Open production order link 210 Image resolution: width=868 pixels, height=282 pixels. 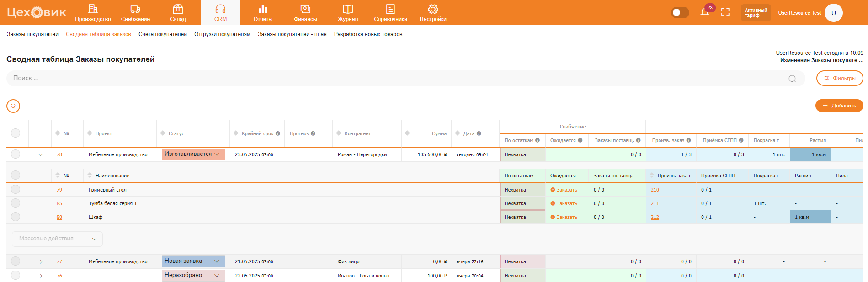tap(655, 190)
